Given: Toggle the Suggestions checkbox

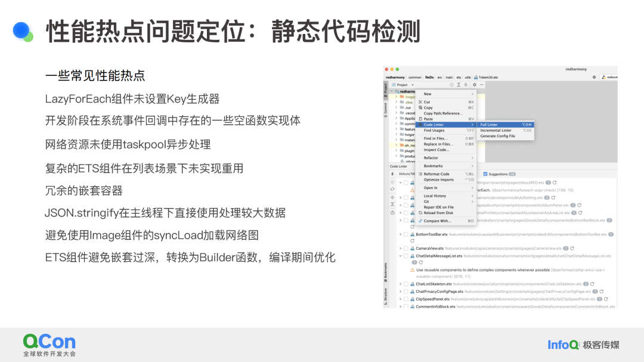Looking at the screenshot, I should [485, 174].
